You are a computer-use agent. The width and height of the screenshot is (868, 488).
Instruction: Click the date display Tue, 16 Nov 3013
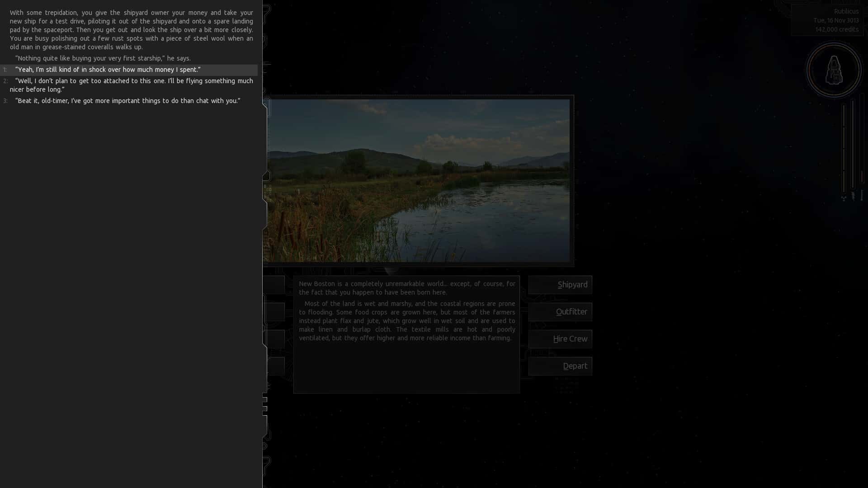click(836, 20)
